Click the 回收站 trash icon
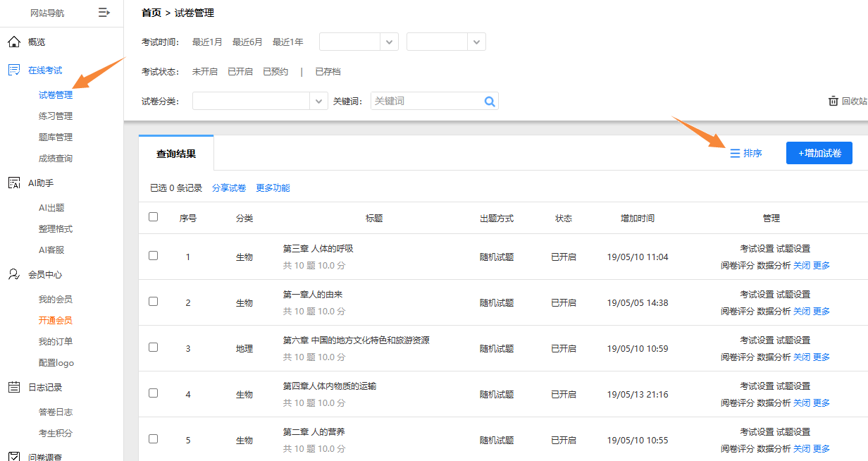Viewport: 868px width, 461px height. [x=833, y=101]
